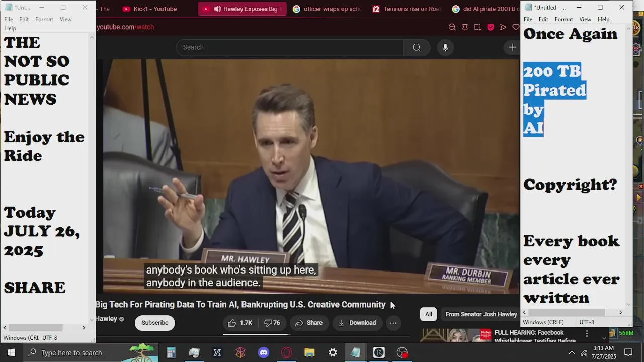
Task: Open the Windows Start menu
Action: [x=11, y=353]
